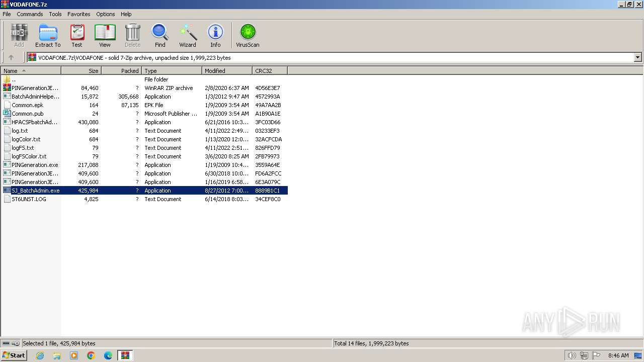This screenshot has height=362, width=644.
Task: Open the Favorites menu
Action: tap(79, 14)
